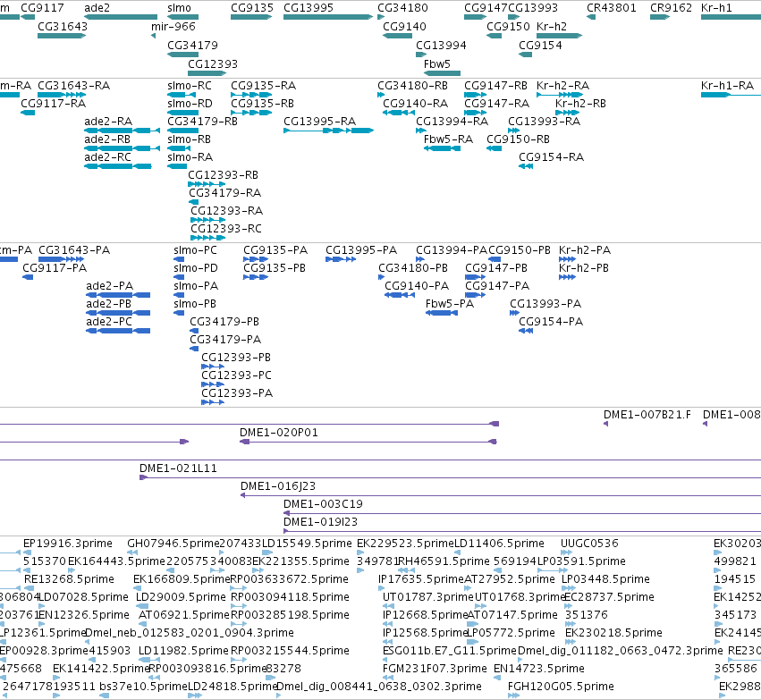Select the CG13993-RA transcript label
The height and width of the screenshot is (700, 761).
544,122
